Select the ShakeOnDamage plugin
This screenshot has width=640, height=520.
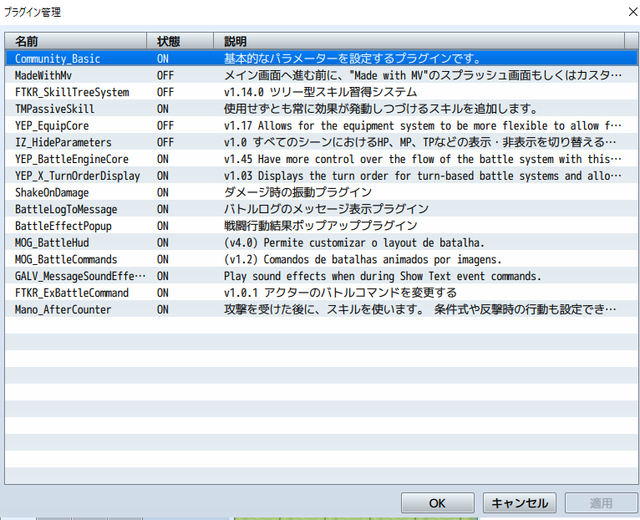click(52, 193)
